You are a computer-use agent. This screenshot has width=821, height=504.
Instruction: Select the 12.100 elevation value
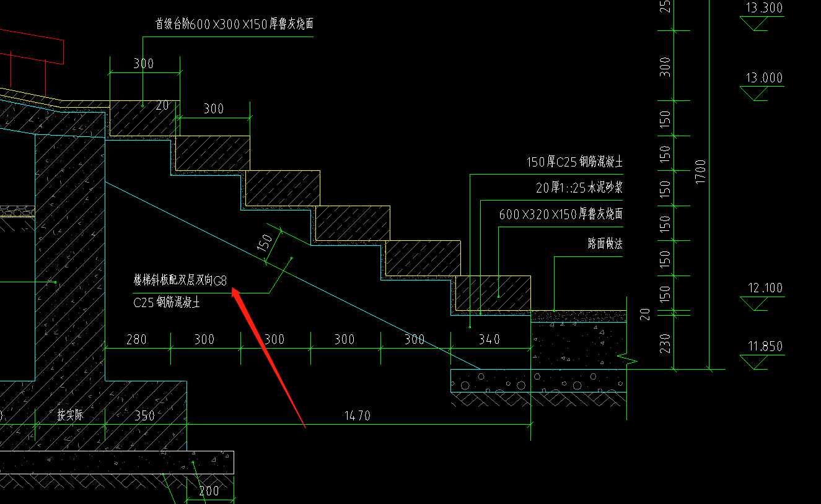[765, 289]
